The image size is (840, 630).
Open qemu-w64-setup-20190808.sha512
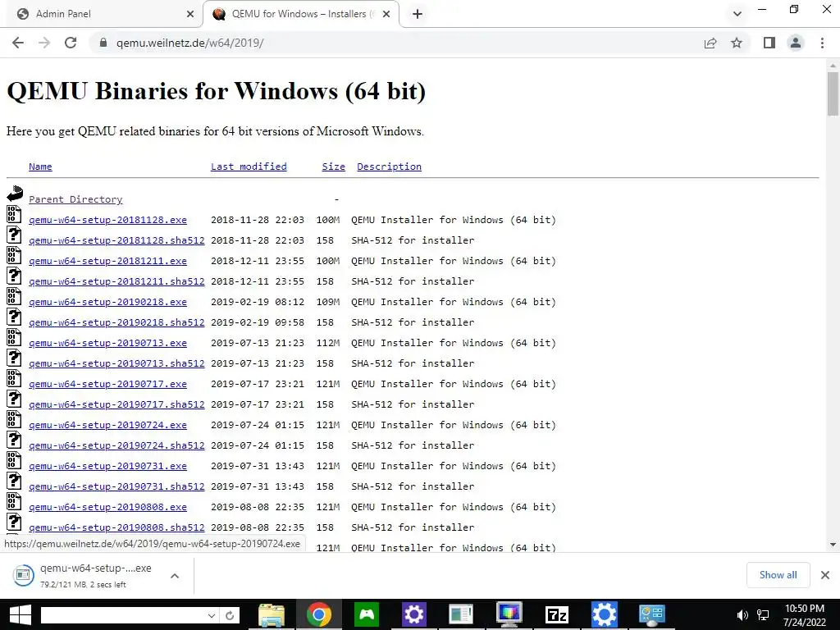(x=116, y=527)
